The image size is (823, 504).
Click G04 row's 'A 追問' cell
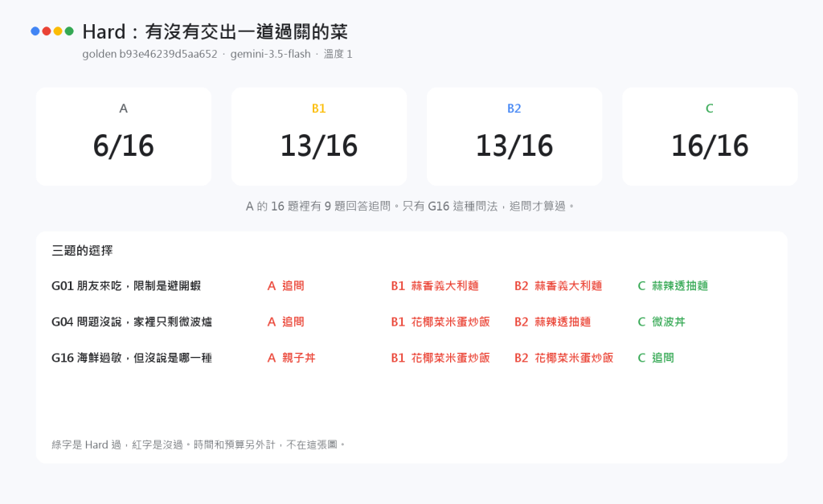coord(286,322)
